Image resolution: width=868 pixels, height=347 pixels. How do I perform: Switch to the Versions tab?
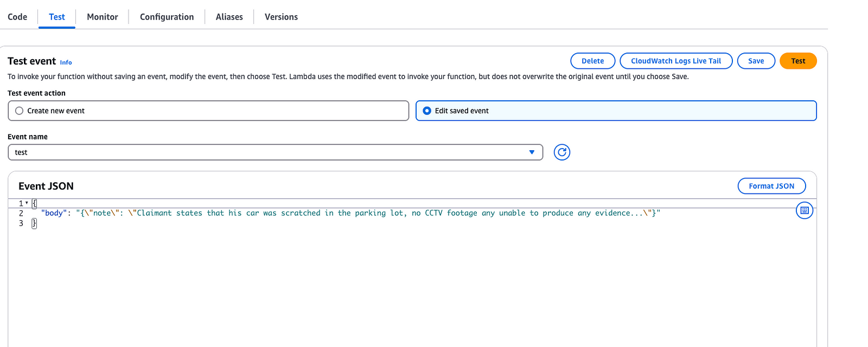pos(281,17)
